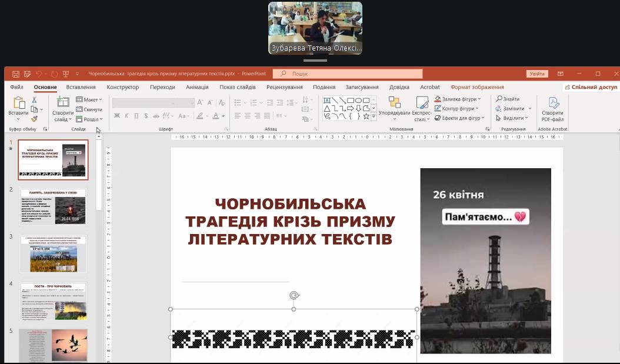Select the star shape in shapes gallery
The height and width of the screenshot is (364, 620).
click(366, 116)
